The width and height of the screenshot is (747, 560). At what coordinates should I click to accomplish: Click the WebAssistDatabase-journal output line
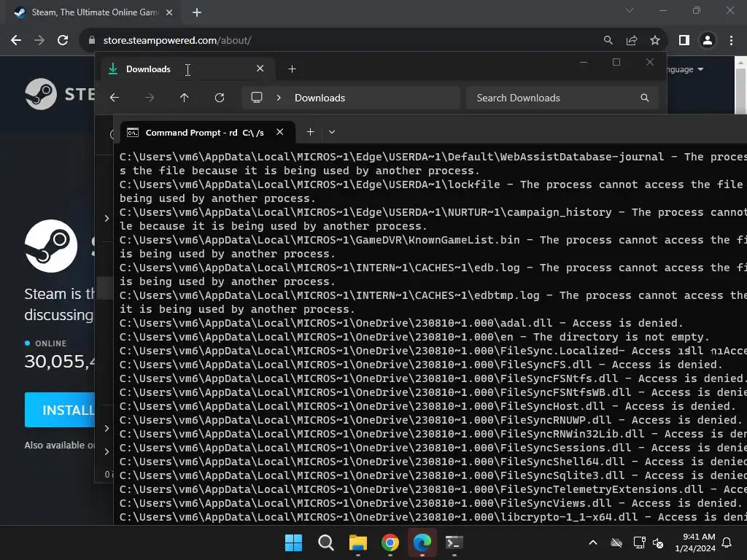click(x=433, y=163)
